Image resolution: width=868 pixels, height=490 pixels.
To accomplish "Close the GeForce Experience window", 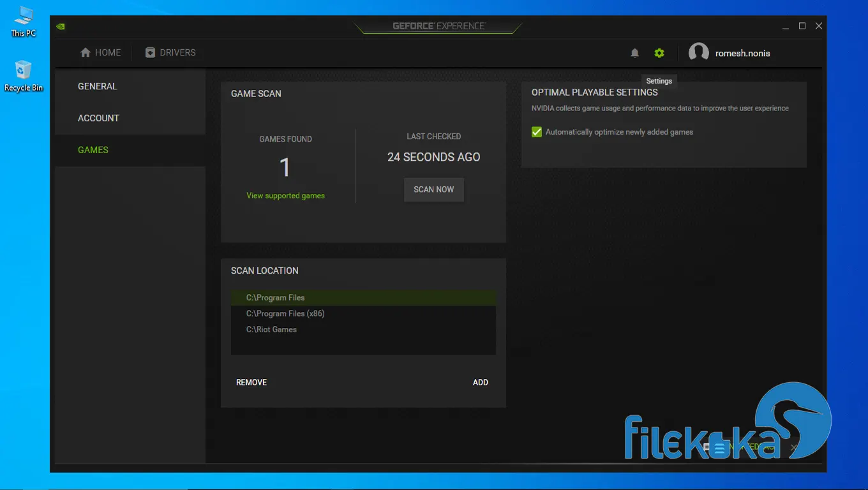I will coord(819,26).
